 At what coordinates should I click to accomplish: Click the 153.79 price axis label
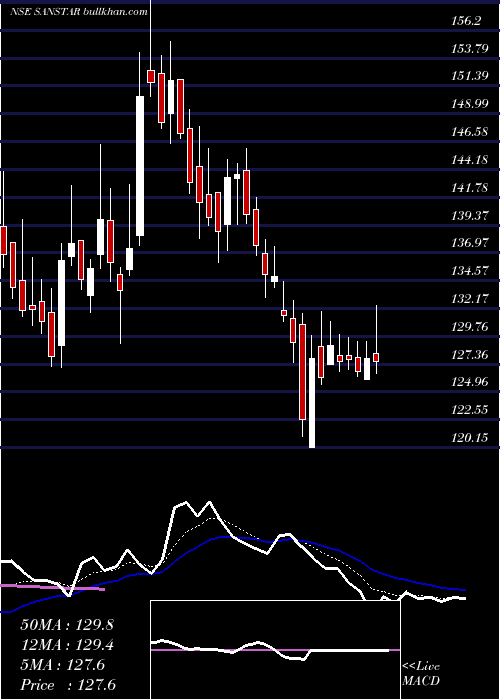coord(470,49)
